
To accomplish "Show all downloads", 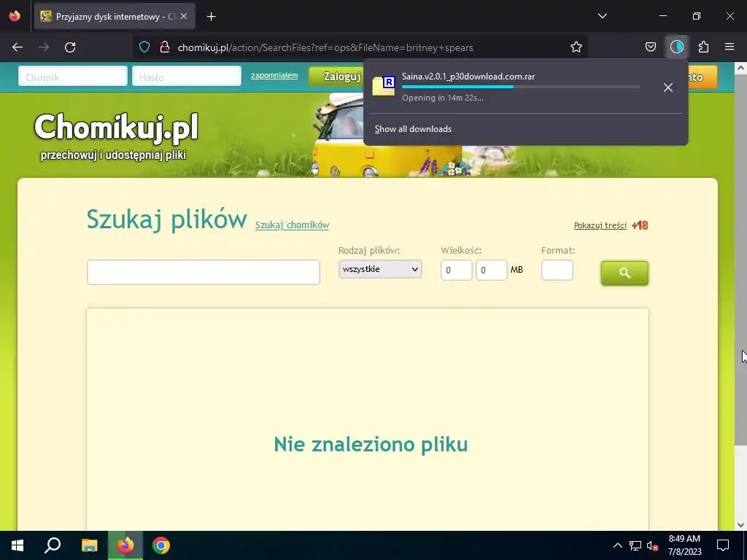I will coord(413,129).
